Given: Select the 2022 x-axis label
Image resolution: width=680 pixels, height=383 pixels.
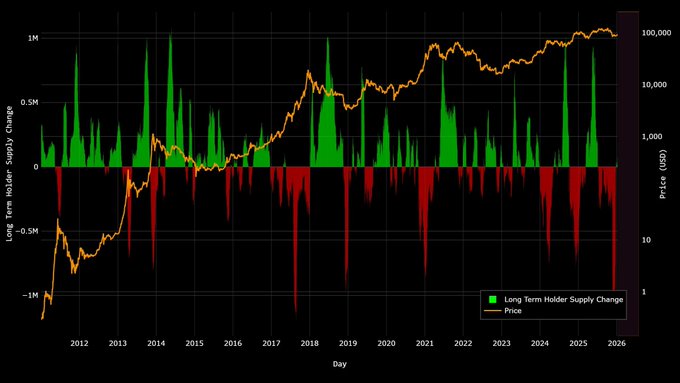Looking at the screenshot, I should tap(463, 343).
